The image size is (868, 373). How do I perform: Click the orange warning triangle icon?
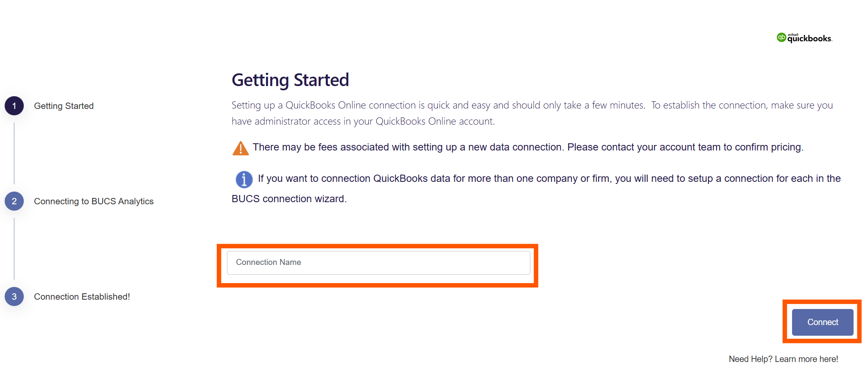pos(241,148)
